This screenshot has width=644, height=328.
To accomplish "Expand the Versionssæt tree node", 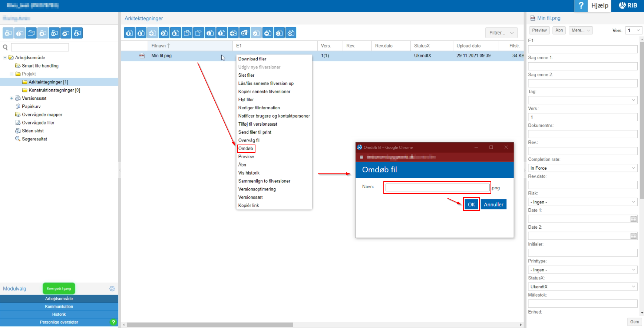I will click(11, 99).
